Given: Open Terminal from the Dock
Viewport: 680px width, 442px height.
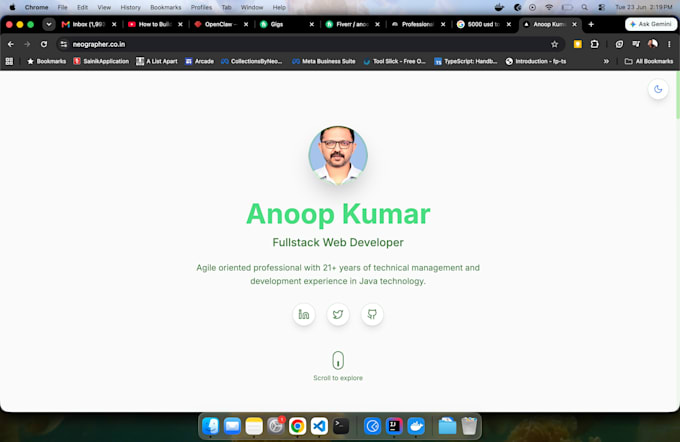Looking at the screenshot, I should coord(341,426).
